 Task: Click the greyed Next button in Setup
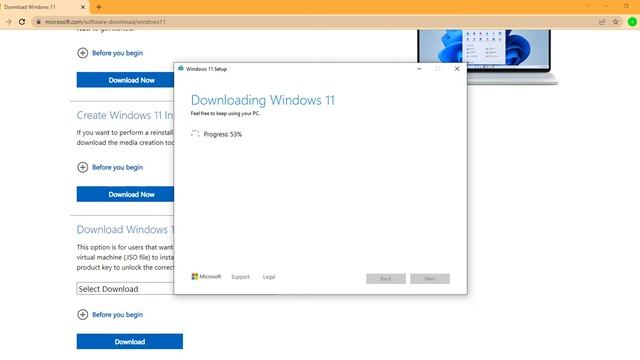click(430, 278)
